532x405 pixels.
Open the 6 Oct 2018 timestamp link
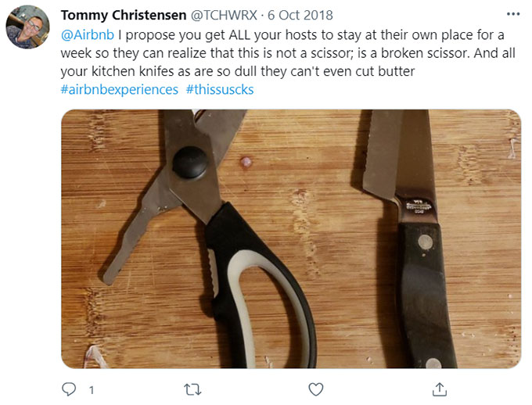point(300,16)
